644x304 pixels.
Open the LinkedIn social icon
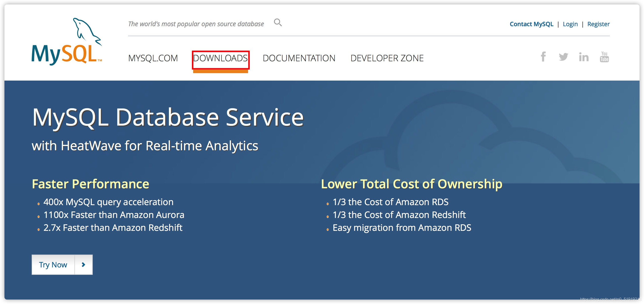click(x=583, y=57)
